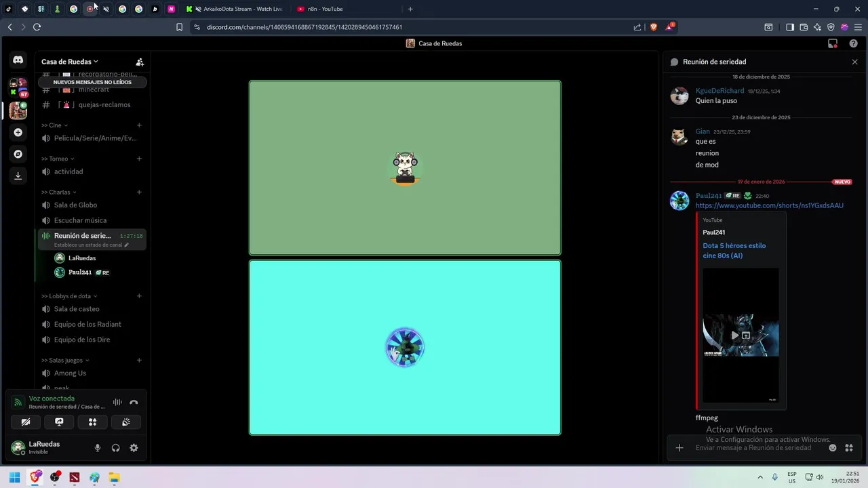This screenshot has width=868, height=488.
Task: Open invite members icon beside server name
Action: (x=140, y=62)
